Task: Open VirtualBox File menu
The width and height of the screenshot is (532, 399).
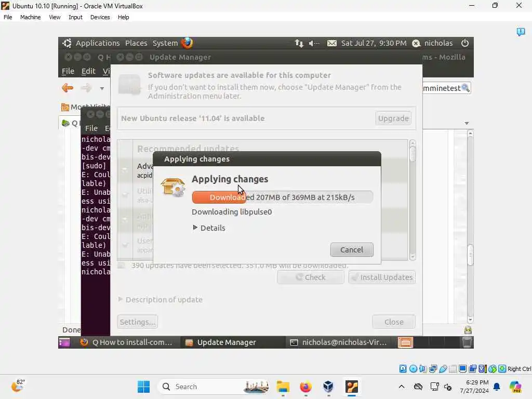Action: tap(8, 17)
